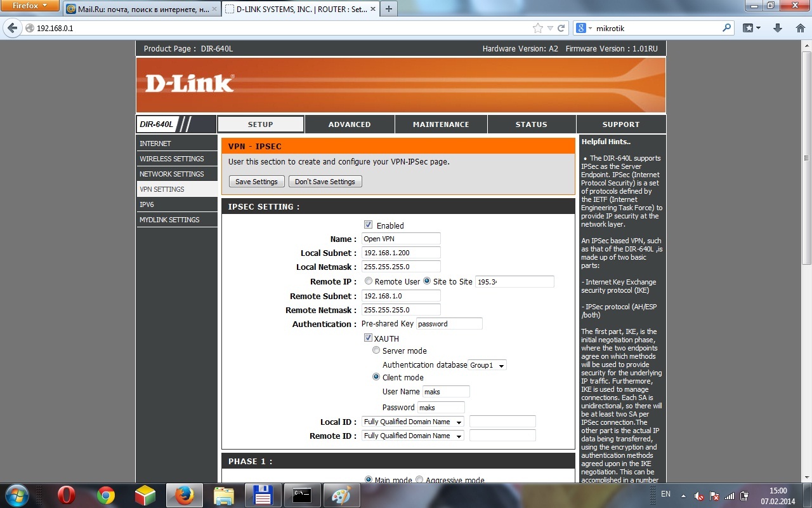
Task: Open the STATUS tab
Action: (x=532, y=124)
